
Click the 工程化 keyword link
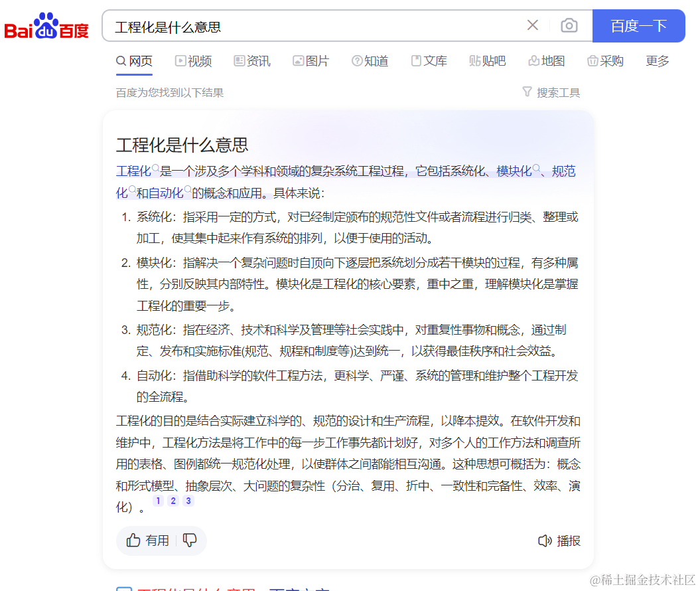pos(133,171)
